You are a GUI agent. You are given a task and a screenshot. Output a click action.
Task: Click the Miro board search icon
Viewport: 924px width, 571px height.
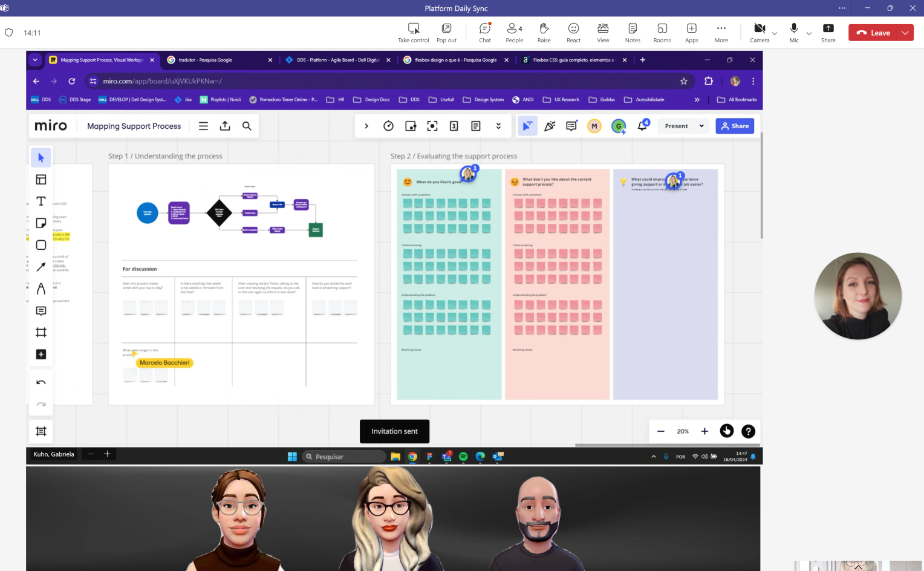point(247,126)
